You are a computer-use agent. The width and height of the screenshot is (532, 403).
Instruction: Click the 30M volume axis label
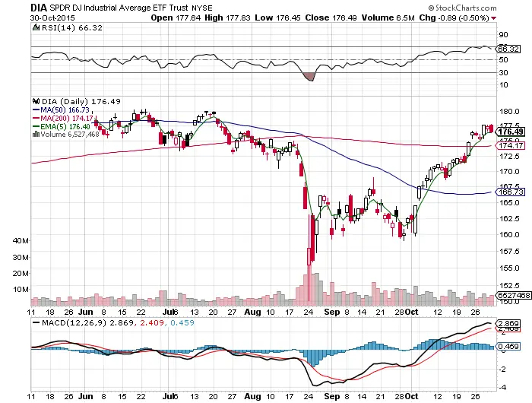[21, 257]
